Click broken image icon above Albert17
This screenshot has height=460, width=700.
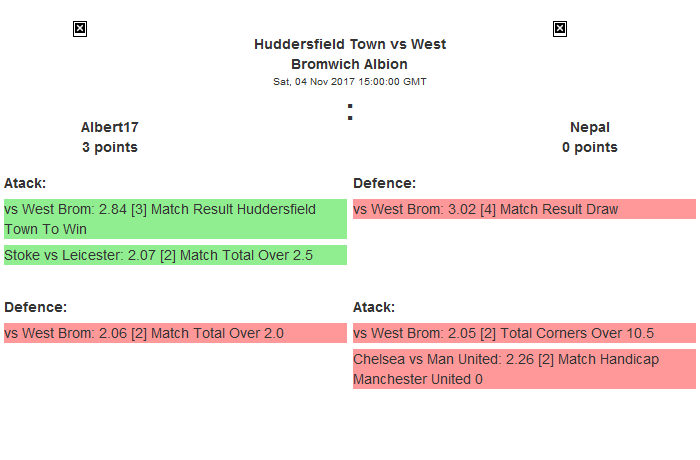(x=80, y=29)
